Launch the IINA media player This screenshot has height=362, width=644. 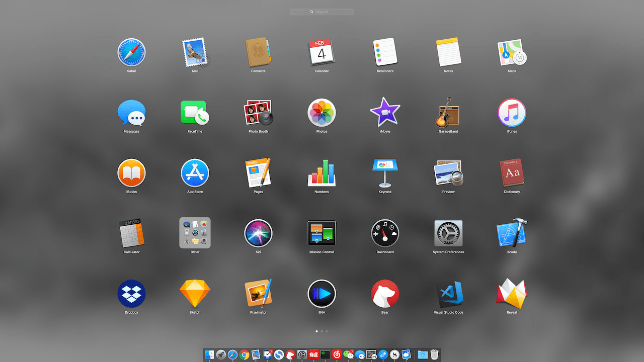click(321, 294)
